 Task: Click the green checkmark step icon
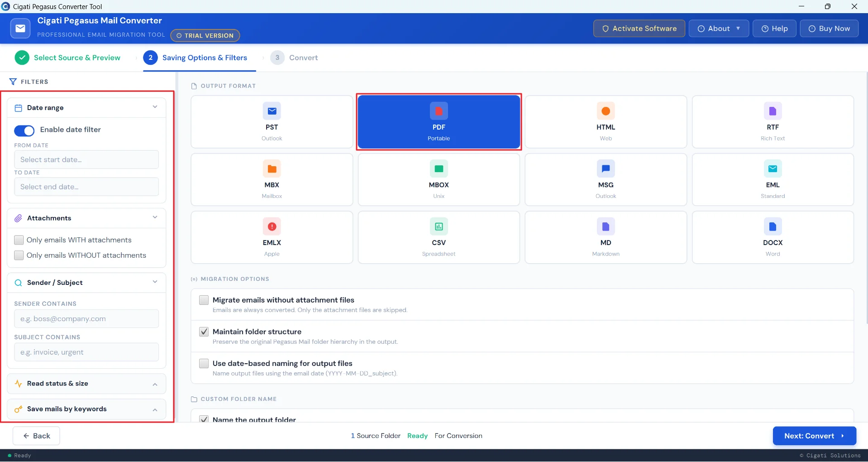point(22,58)
